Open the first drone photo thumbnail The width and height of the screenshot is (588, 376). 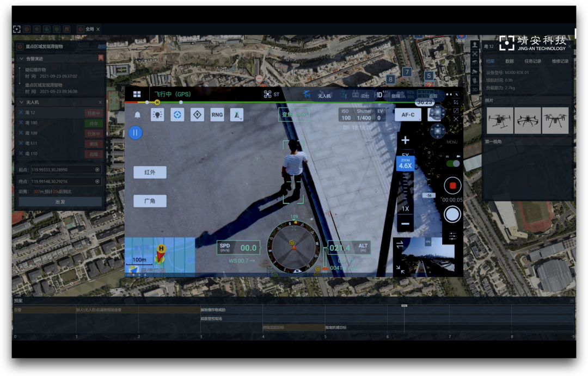499,120
